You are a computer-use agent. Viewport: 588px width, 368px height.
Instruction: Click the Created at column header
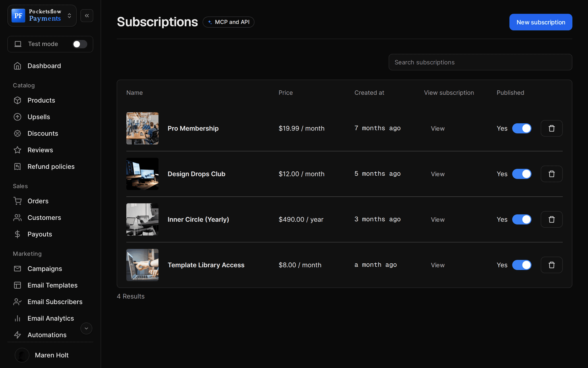coord(369,93)
